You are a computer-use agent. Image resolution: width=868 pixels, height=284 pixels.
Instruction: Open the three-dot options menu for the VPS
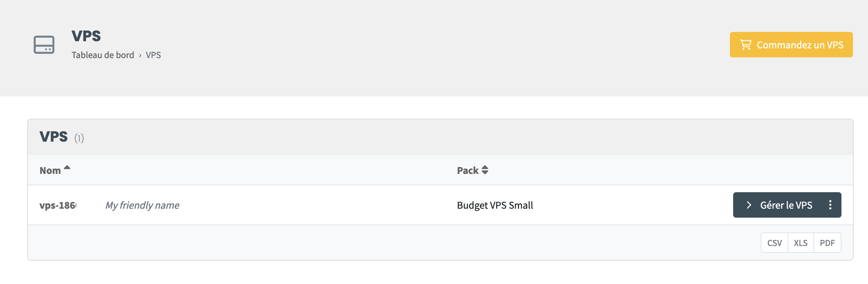[830, 205]
